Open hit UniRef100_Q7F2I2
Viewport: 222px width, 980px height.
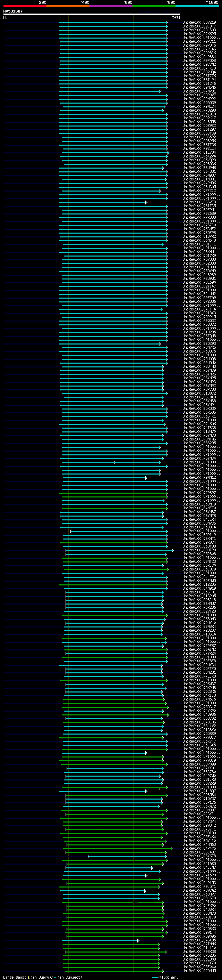[199, 191]
